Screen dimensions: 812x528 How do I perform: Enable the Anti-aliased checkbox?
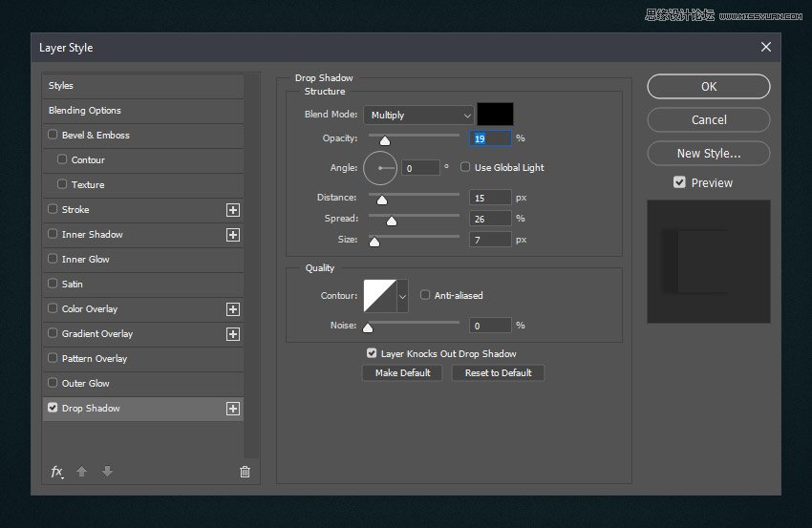425,296
